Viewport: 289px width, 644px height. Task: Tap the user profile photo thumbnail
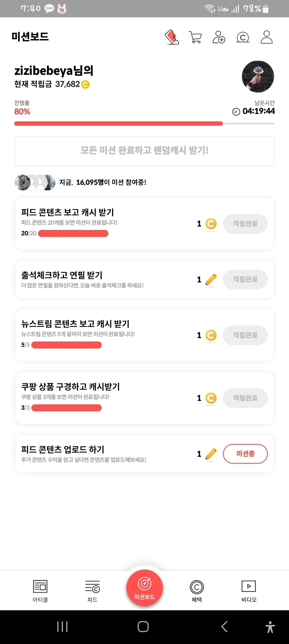[258, 77]
